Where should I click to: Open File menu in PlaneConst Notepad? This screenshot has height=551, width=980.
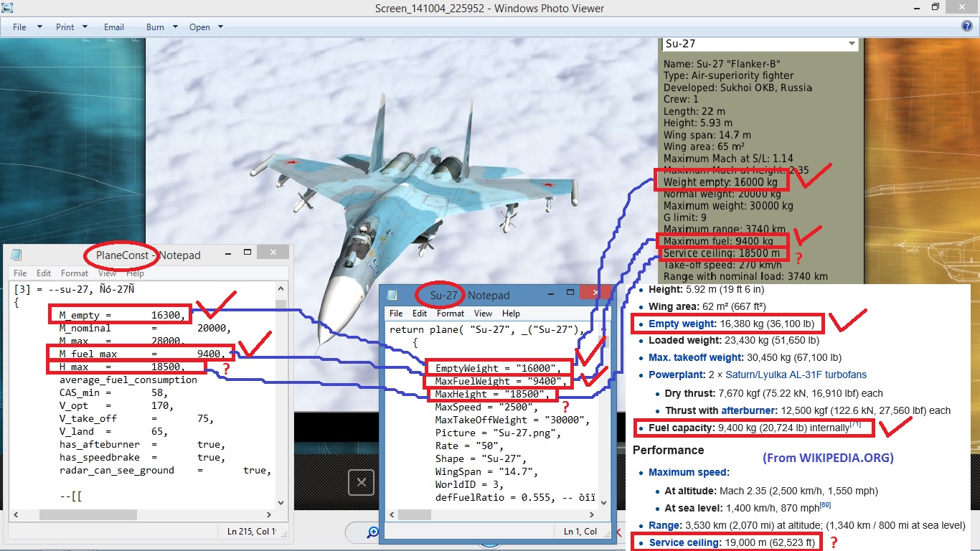pyautogui.click(x=20, y=273)
